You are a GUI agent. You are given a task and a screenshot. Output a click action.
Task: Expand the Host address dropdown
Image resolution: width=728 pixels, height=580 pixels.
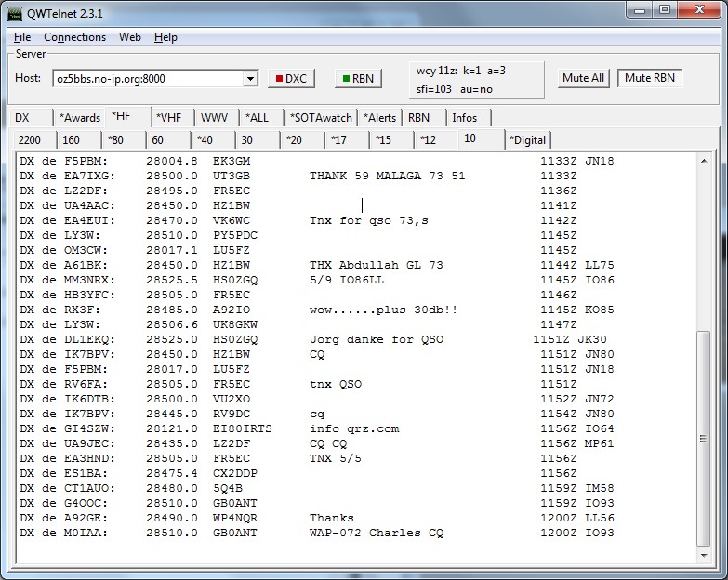coord(249,79)
